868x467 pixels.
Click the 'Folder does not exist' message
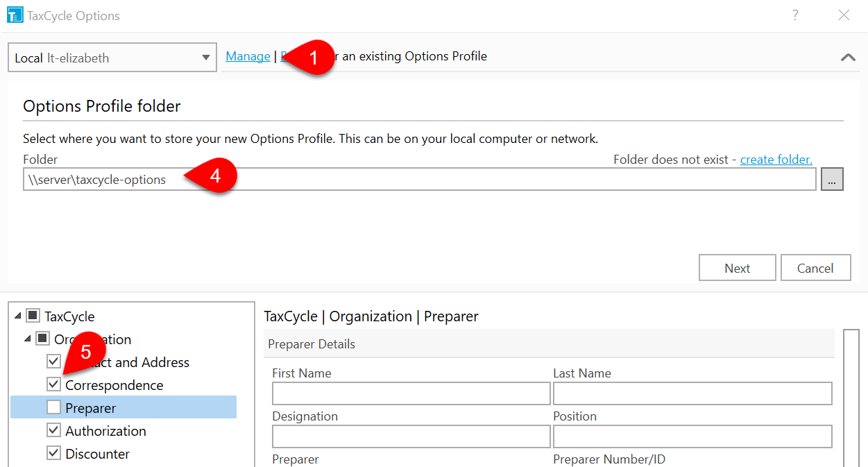point(670,160)
